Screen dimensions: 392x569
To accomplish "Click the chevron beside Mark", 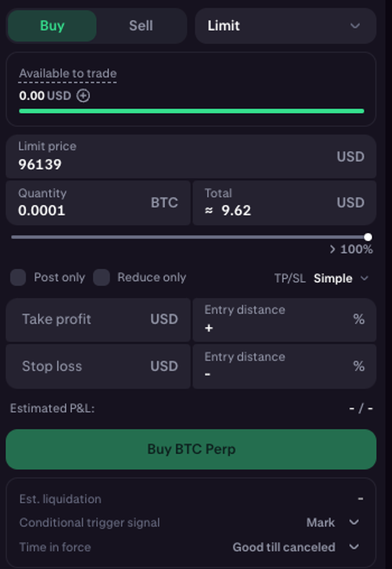I will (354, 522).
